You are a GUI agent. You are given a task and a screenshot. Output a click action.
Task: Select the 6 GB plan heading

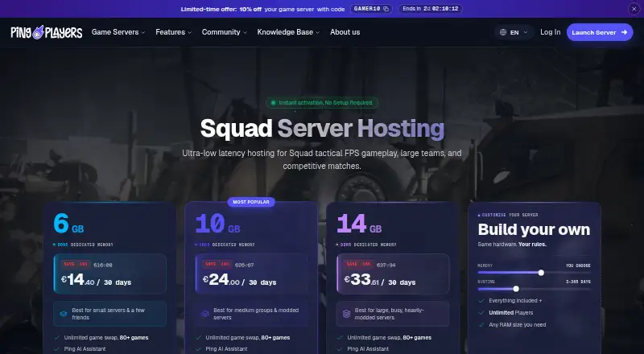tap(68, 224)
